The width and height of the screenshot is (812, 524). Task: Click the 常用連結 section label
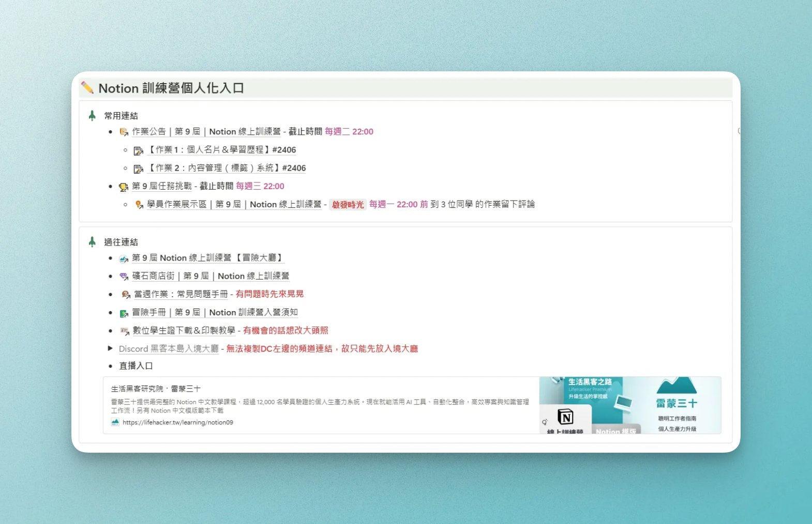point(121,116)
